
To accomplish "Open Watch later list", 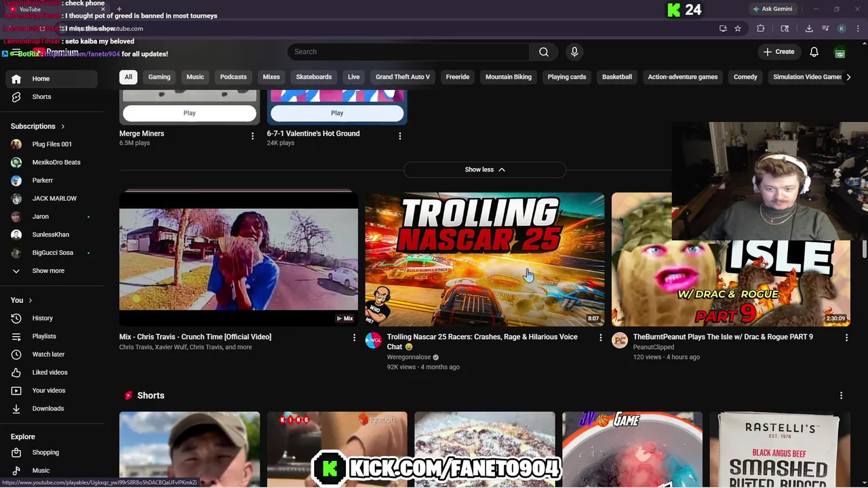I will 52,354.
